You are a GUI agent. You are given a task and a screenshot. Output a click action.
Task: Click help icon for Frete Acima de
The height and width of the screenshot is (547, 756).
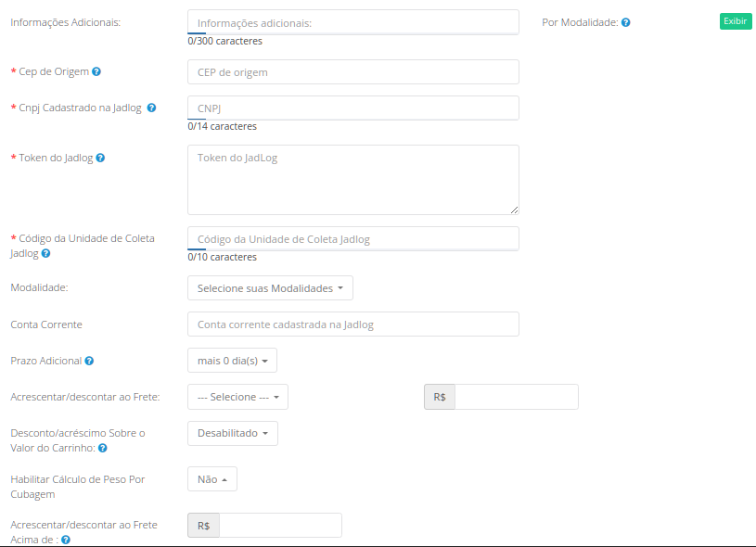66,540
